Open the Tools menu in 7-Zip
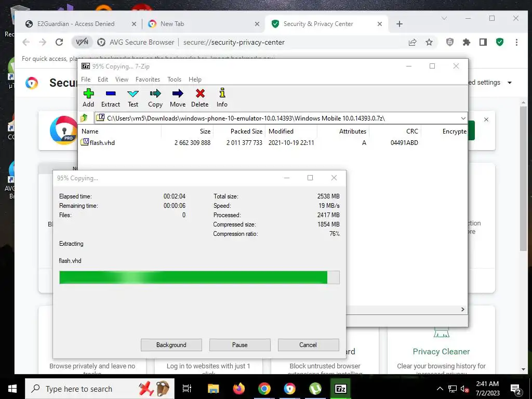This screenshot has width=532, height=399. pyautogui.click(x=175, y=79)
